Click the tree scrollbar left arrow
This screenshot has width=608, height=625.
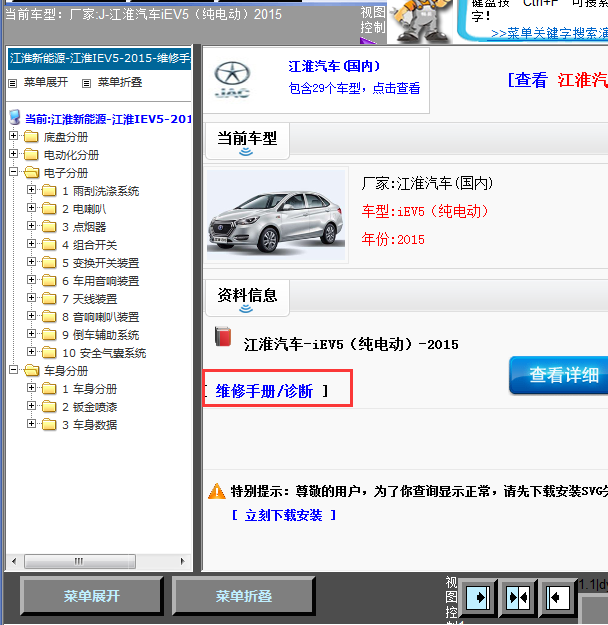pos(14,561)
